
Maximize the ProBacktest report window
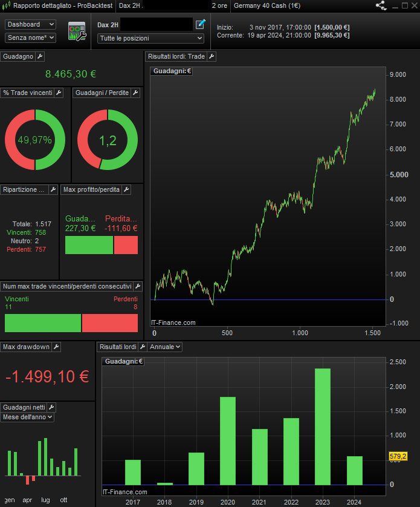(x=404, y=5)
